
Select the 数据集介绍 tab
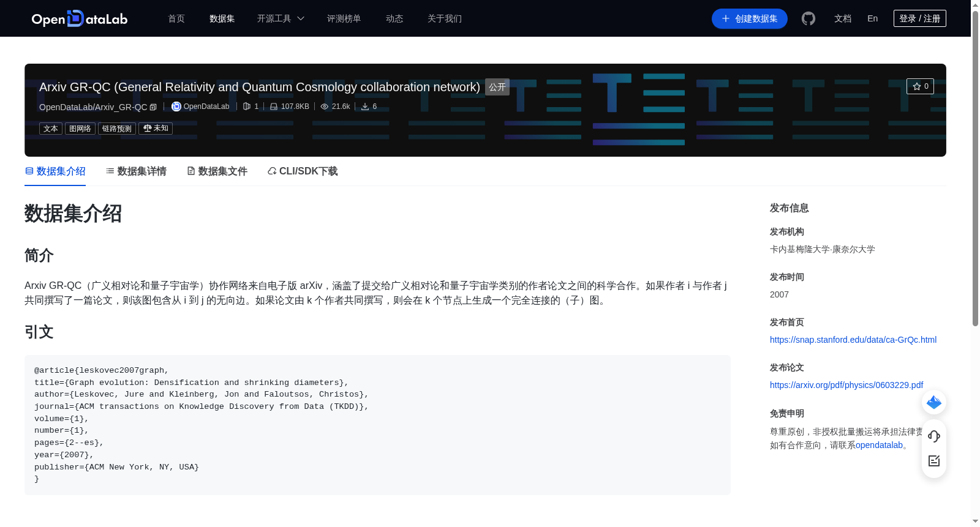[55, 171]
